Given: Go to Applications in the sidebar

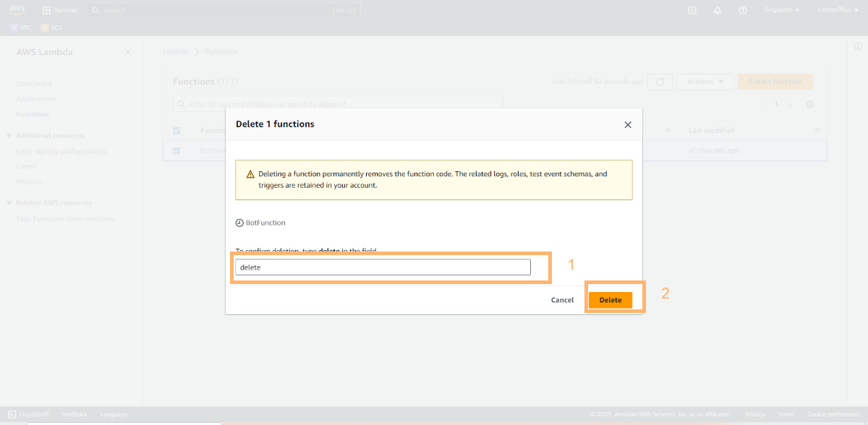Looking at the screenshot, I should 35,99.
